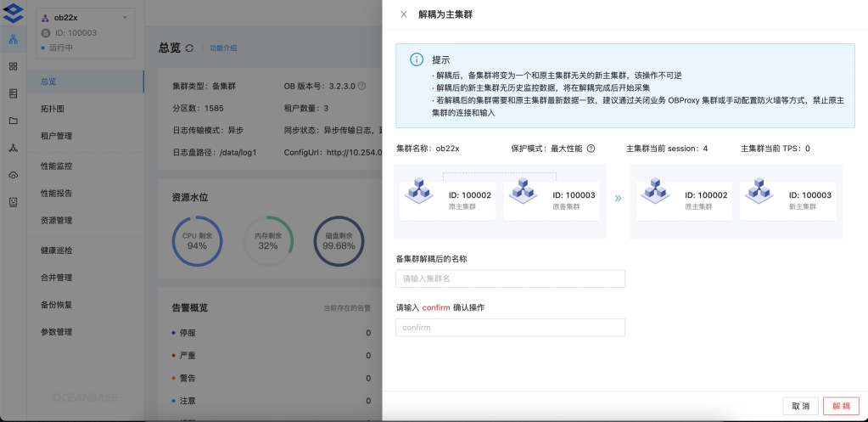Click the 日志盘路径: /data/log1 text

pyautogui.click(x=214, y=152)
